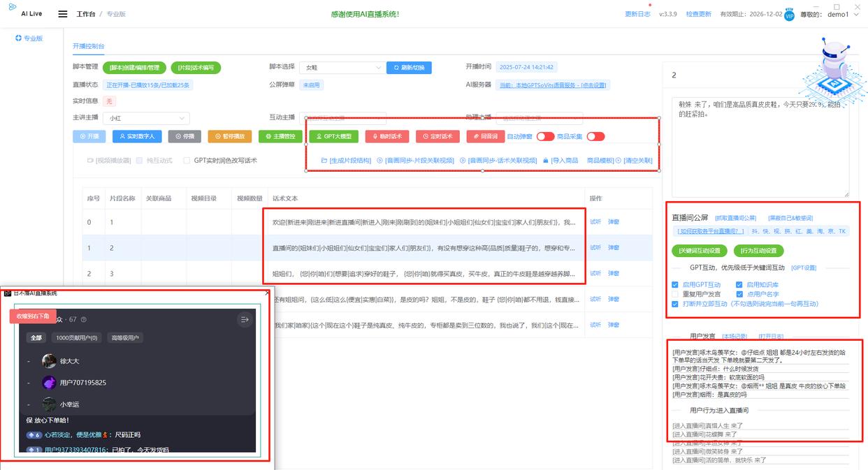Screen dimensions: 868x470
Task: Click [抓取直播间公屏] link
Action: pyautogui.click(x=735, y=218)
